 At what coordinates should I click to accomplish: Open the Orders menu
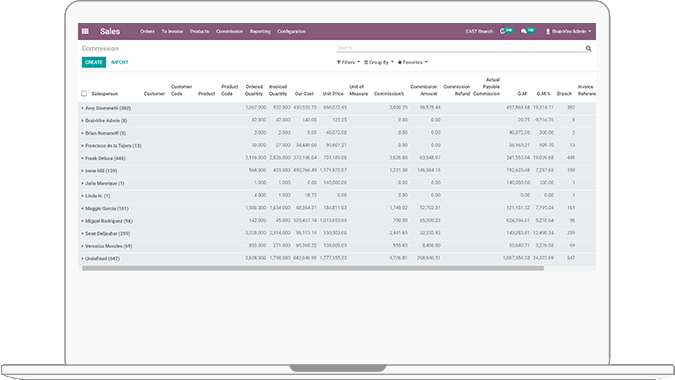click(147, 31)
